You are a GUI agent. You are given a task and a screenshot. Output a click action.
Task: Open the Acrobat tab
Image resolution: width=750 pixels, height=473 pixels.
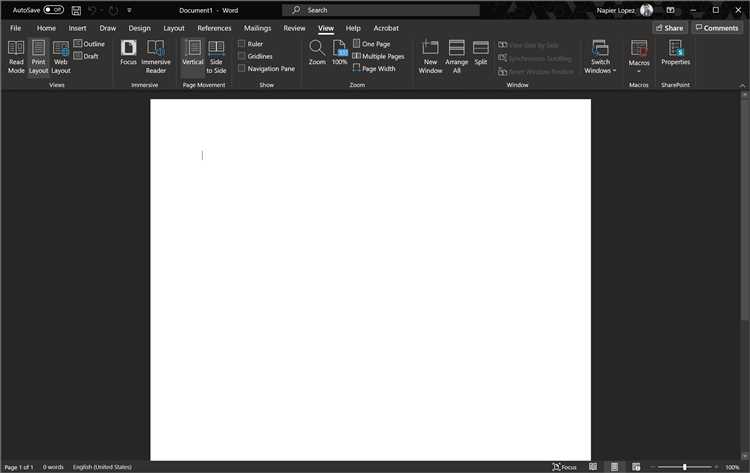386,28
